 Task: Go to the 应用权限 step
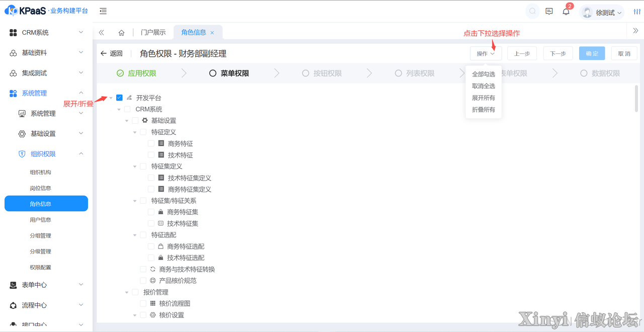point(136,73)
